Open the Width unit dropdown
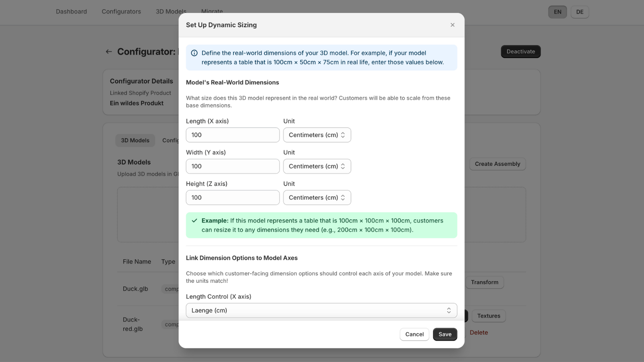 (317, 167)
